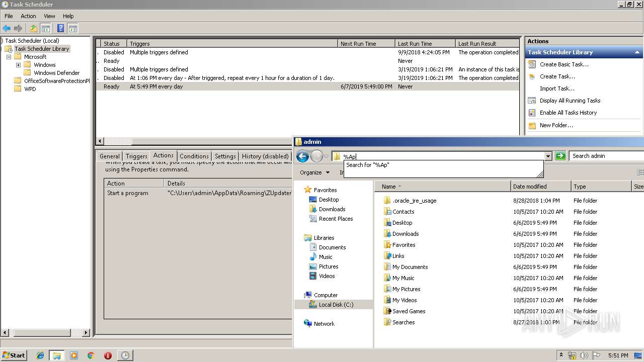Viewport: 644px width, 362px height.
Task: Sort tasks by Next Run Time column
Action: click(366, 44)
